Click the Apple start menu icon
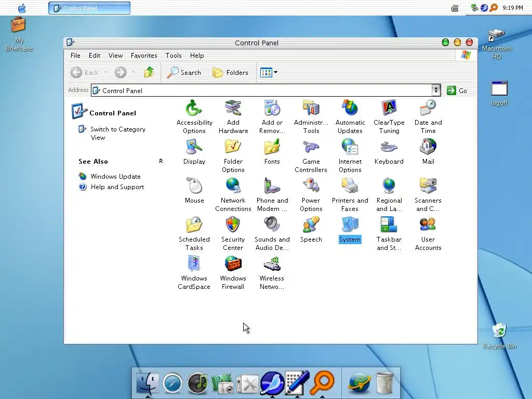The width and height of the screenshot is (532, 399). click(x=22, y=8)
